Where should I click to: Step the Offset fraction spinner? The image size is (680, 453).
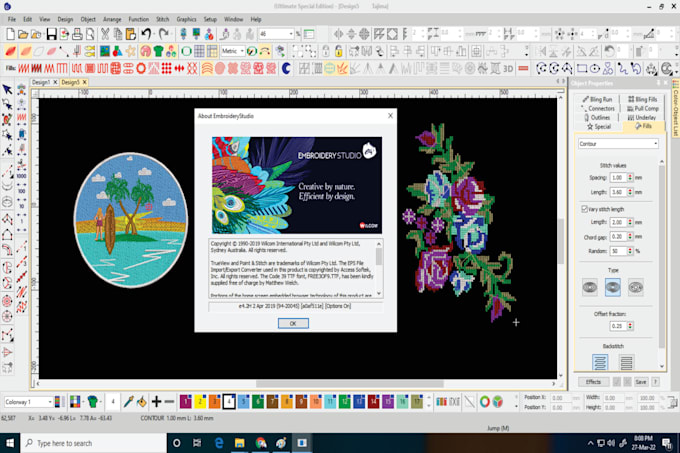tap(630, 326)
